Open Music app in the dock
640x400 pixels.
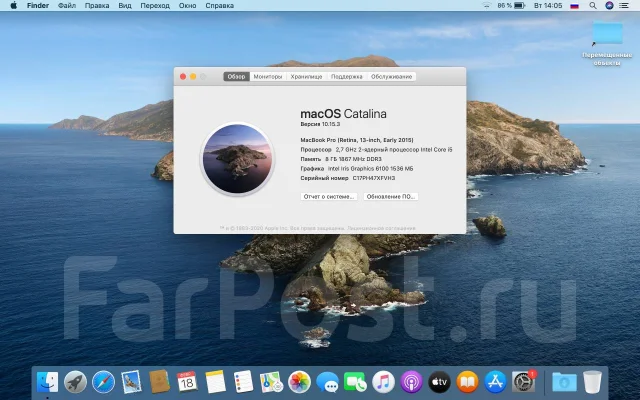pyautogui.click(x=383, y=382)
